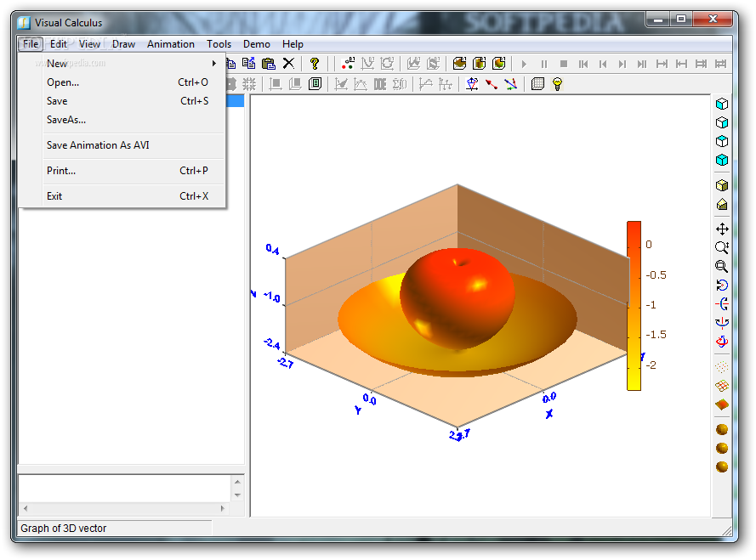Click the rotate about horizontal axis icon

click(722, 304)
